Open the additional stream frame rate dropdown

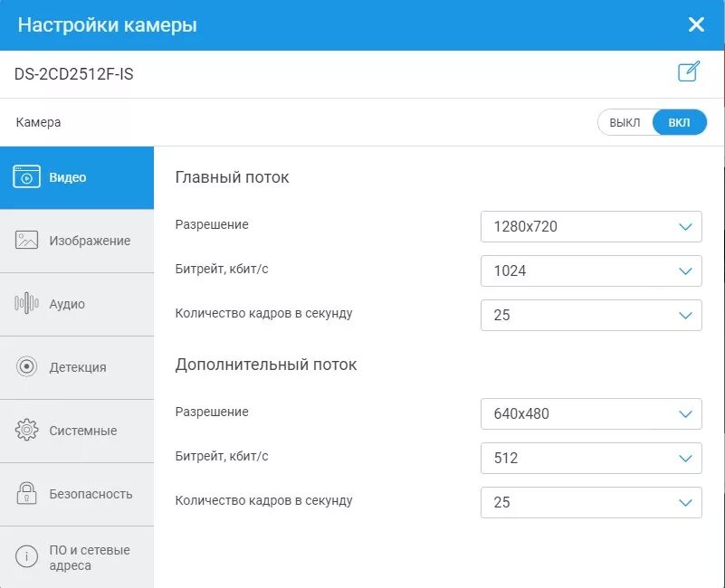(591, 502)
